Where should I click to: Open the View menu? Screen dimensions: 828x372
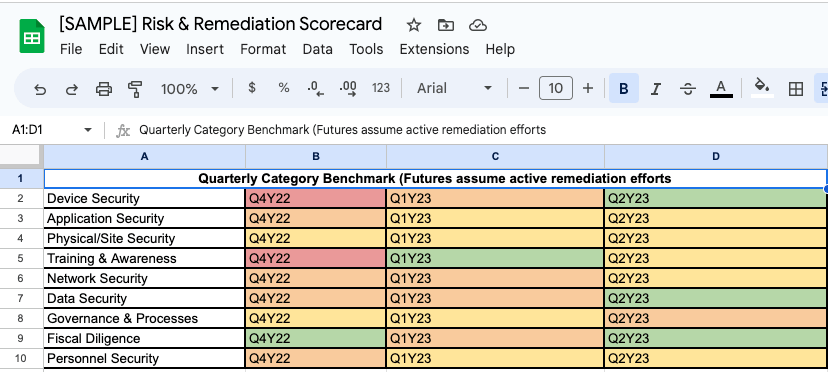tap(155, 49)
